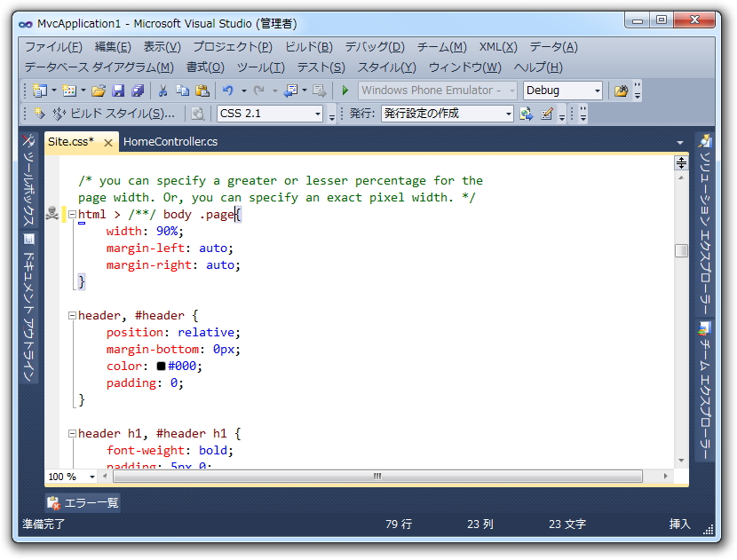Click the publish settings edit icon
737x560 pixels.
point(547,114)
